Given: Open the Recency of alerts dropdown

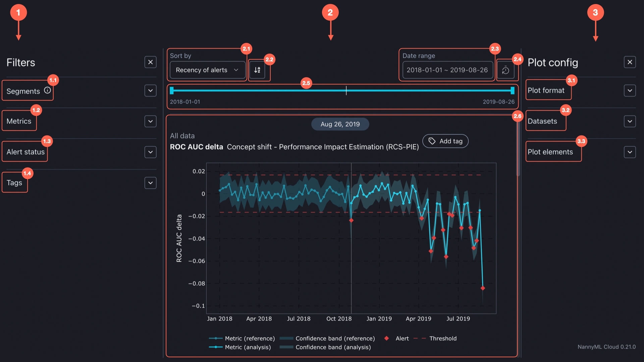Looking at the screenshot, I should coord(207,70).
